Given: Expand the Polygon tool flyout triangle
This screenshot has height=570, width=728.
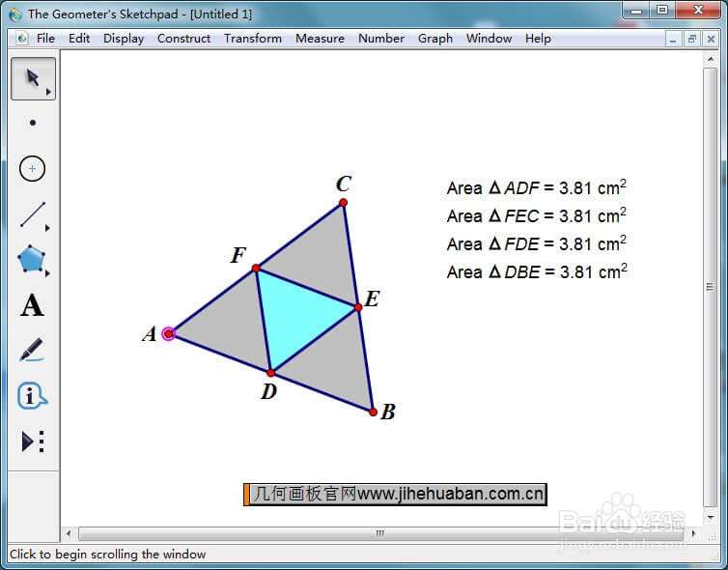Looking at the screenshot, I should (x=47, y=273).
